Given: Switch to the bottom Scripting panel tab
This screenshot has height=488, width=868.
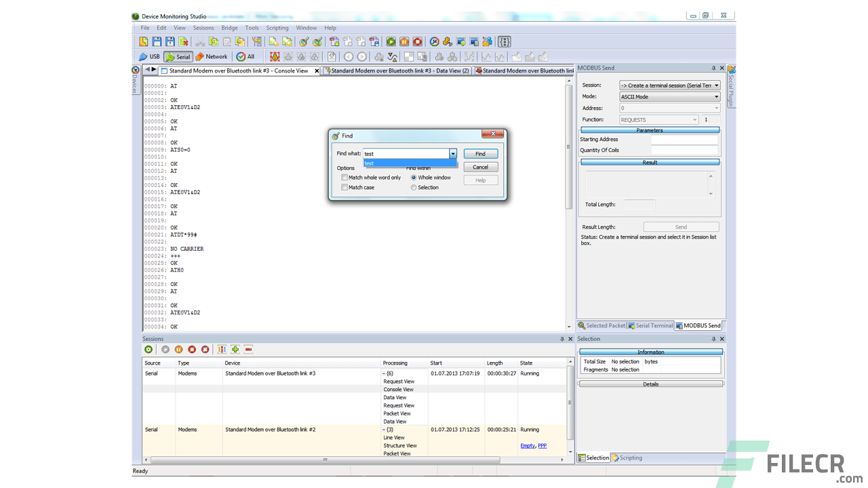Looking at the screenshot, I should [x=627, y=458].
